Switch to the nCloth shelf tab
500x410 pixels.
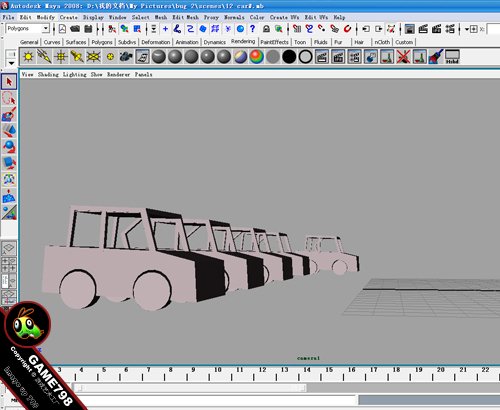[382, 42]
